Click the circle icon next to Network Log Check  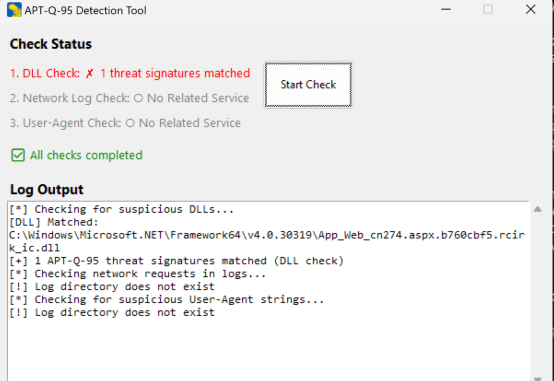point(138,98)
